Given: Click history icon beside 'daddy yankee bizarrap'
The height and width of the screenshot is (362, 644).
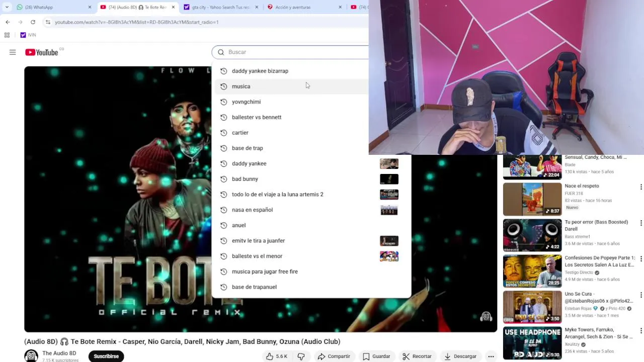Looking at the screenshot, I should point(224,71).
